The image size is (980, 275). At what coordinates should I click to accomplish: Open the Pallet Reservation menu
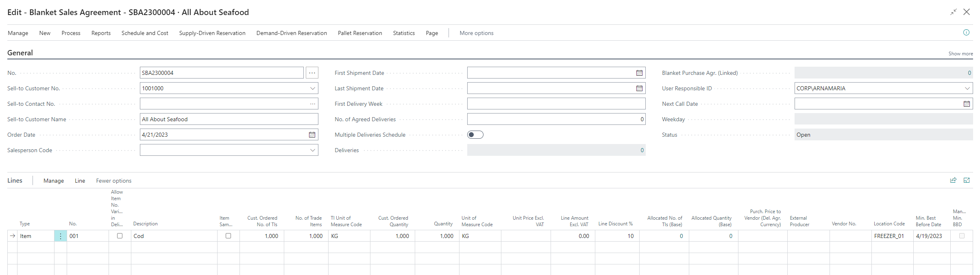[x=359, y=33]
